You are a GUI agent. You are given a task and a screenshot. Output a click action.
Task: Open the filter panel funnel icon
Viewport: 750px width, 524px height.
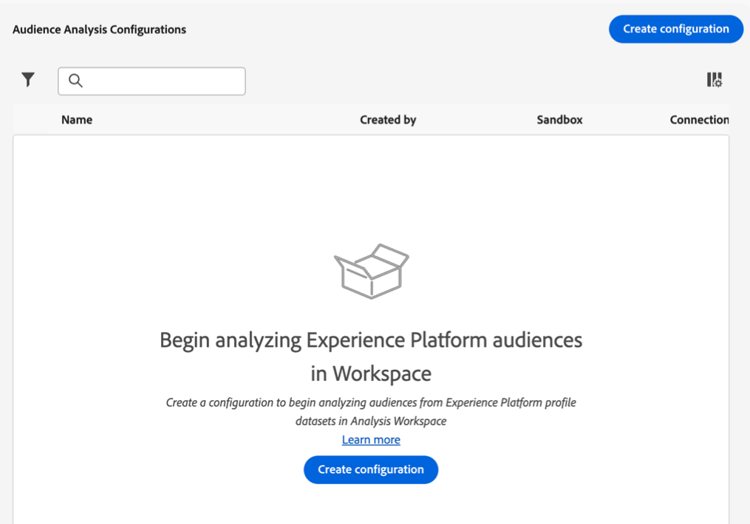(x=28, y=80)
